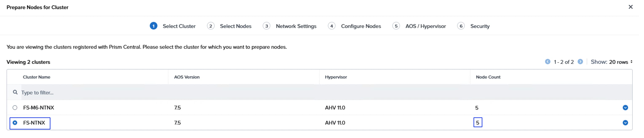Click the next page arrow icon
644x138 pixels.
[580, 62]
